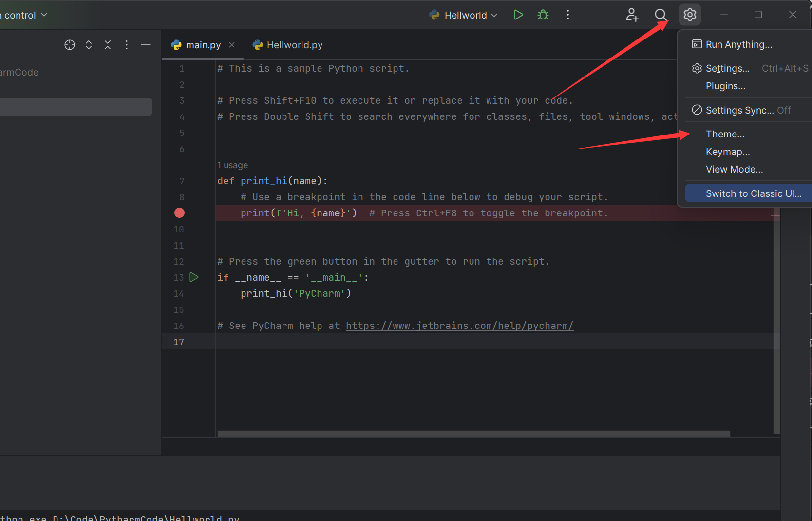812x521 pixels.
Task: Close the main.py tab
Action: click(x=232, y=45)
